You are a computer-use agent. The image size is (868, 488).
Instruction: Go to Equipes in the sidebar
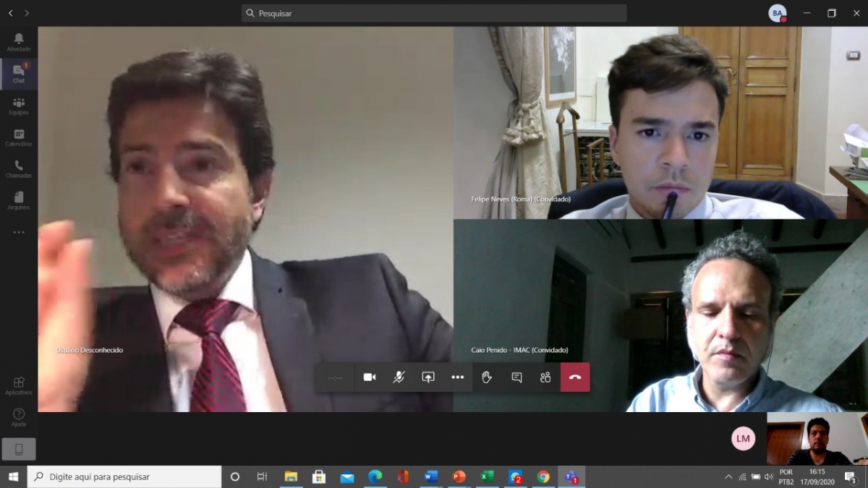pos(19,106)
